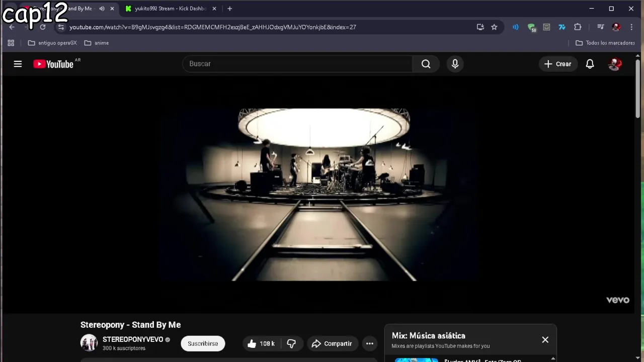
Task: View site information icon in address bar
Action: click(61, 27)
